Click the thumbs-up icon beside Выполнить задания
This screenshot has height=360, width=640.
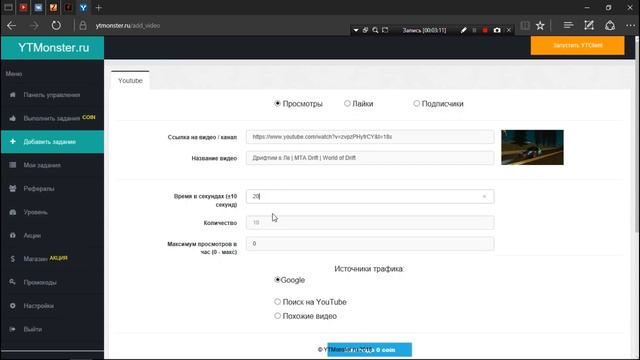click(13, 118)
